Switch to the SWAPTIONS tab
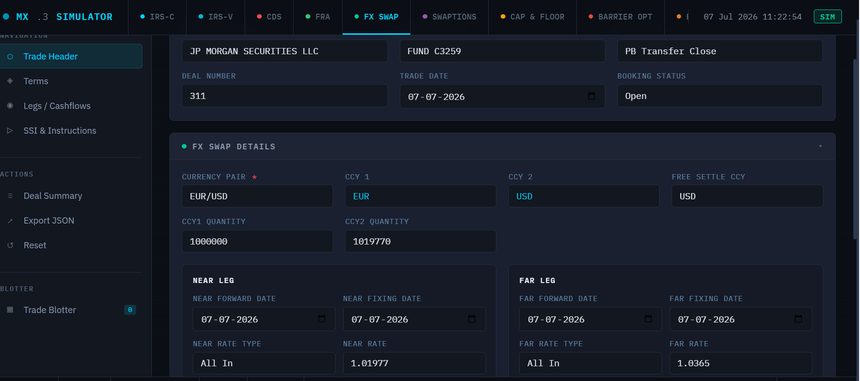860x381 pixels. coord(449,17)
